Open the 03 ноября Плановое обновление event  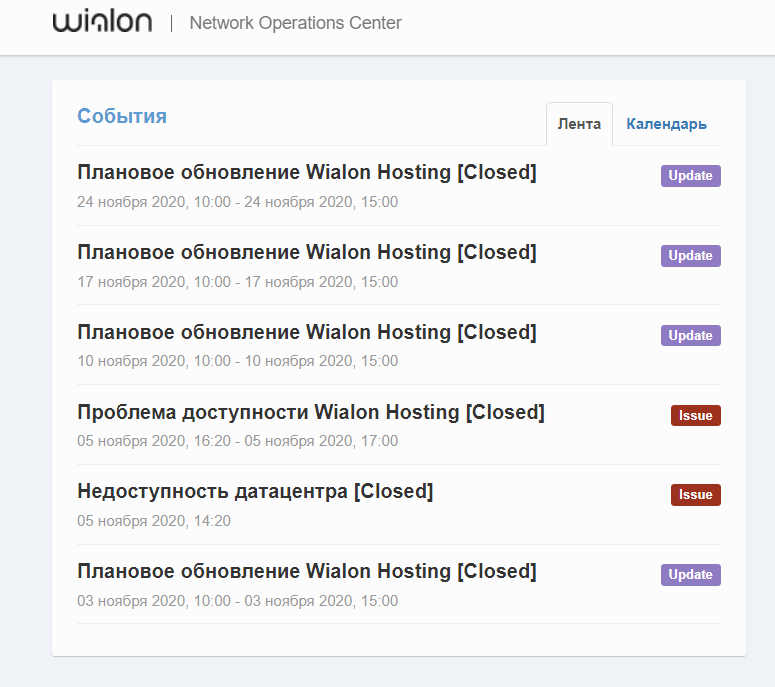point(307,571)
